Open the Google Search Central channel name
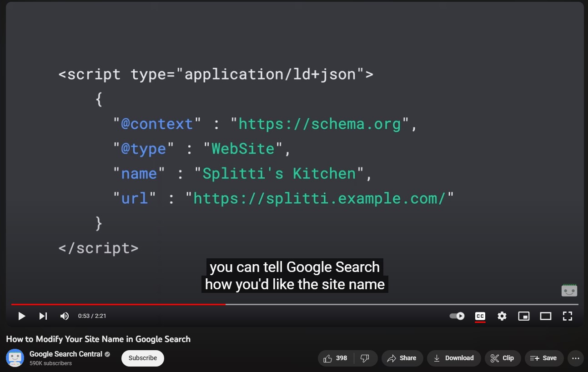Image resolution: width=588 pixels, height=372 pixels. [66, 354]
